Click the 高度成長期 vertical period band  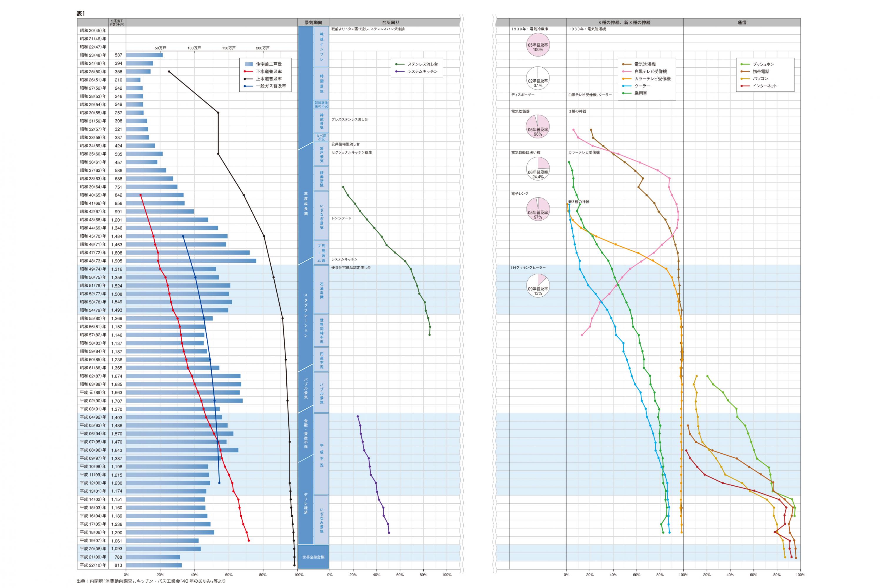pyautogui.click(x=306, y=204)
